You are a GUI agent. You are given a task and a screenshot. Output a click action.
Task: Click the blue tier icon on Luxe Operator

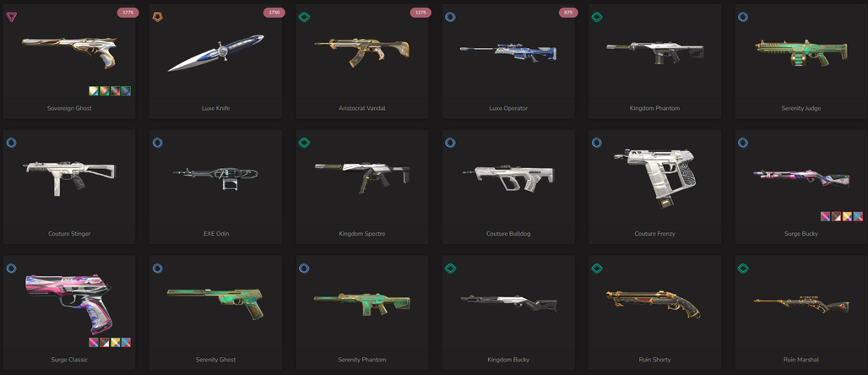[x=450, y=17]
